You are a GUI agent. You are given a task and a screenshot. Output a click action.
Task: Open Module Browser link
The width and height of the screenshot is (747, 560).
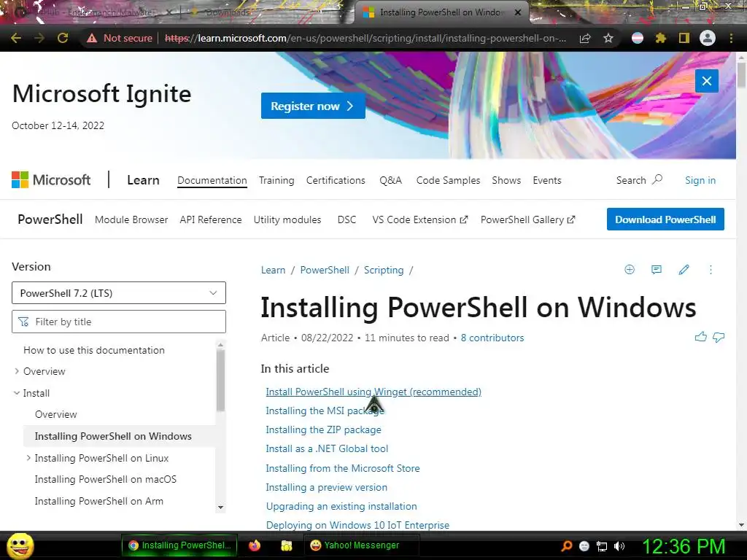click(131, 219)
